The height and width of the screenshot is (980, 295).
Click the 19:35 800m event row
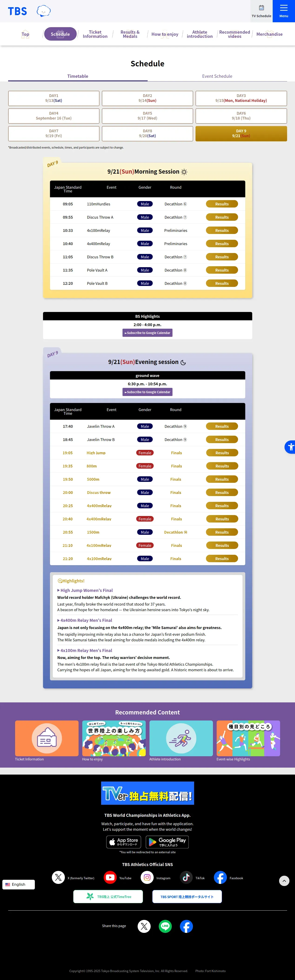coord(147,466)
